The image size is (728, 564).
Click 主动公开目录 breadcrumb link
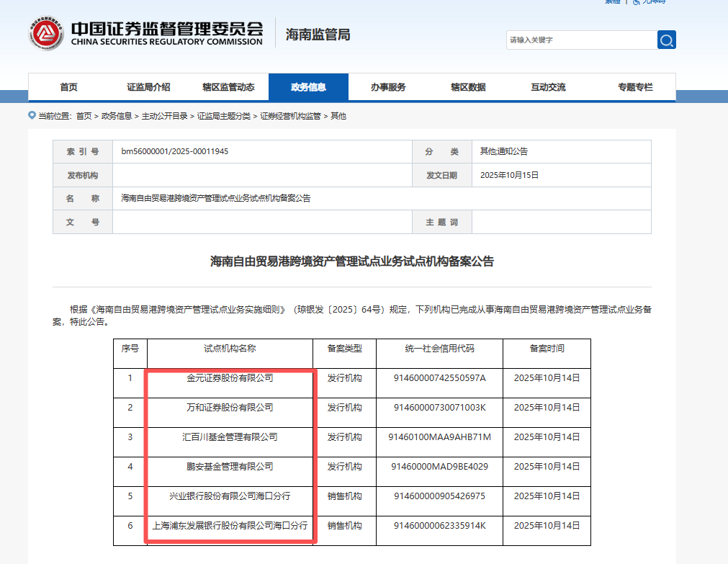pyautogui.click(x=164, y=116)
